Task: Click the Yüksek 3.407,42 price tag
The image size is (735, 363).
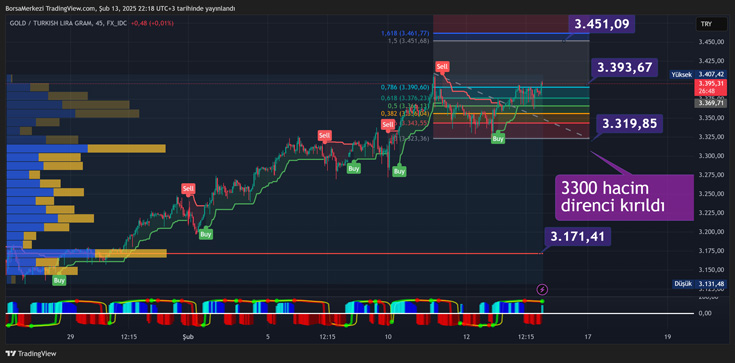Action: 698,74
